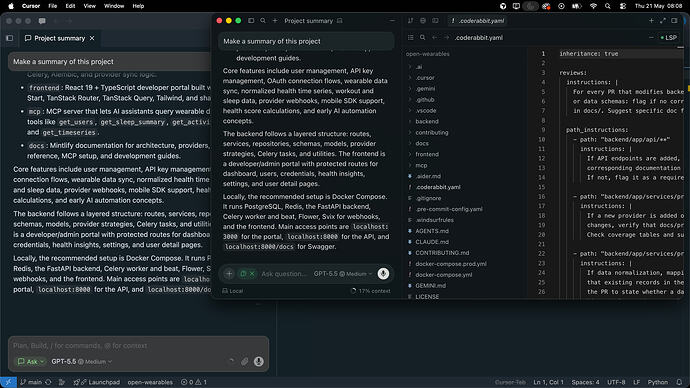Focus Ask question input in floating chat
690x388 pixels.
(x=284, y=274)
